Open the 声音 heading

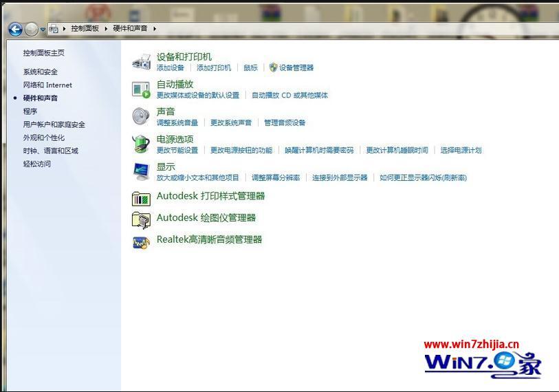point(166,111)
